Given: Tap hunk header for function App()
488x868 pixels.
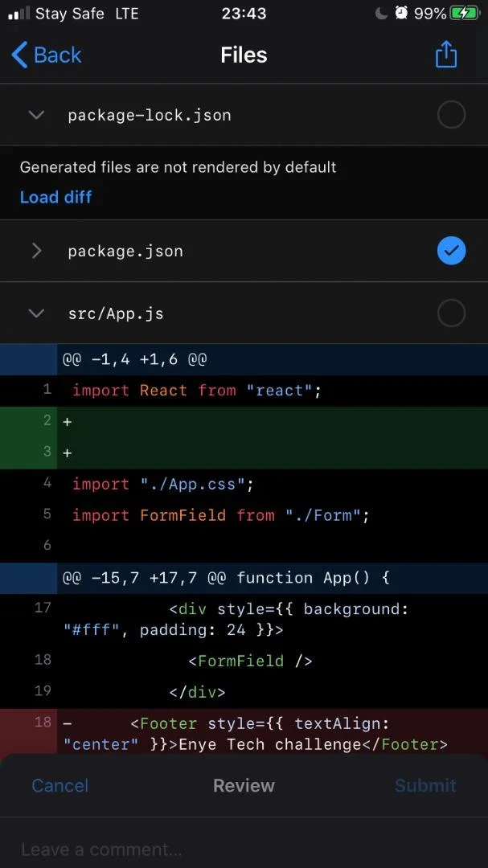Looking at the screenshot, I should (244, 578).
